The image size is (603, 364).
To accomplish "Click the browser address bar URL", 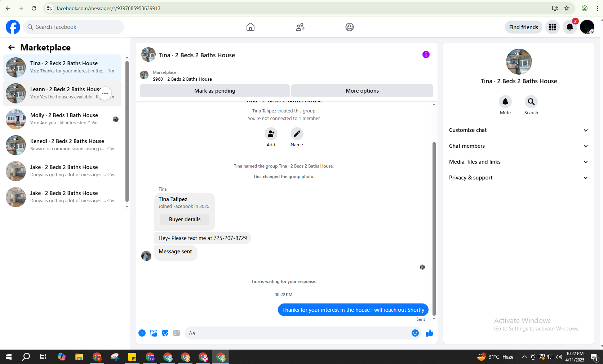I will (x=108, y=8).
